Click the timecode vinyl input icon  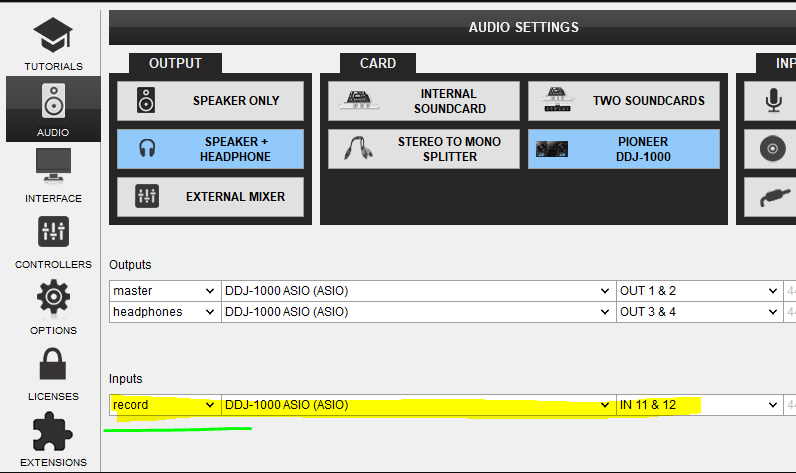(x=773, y=149)
